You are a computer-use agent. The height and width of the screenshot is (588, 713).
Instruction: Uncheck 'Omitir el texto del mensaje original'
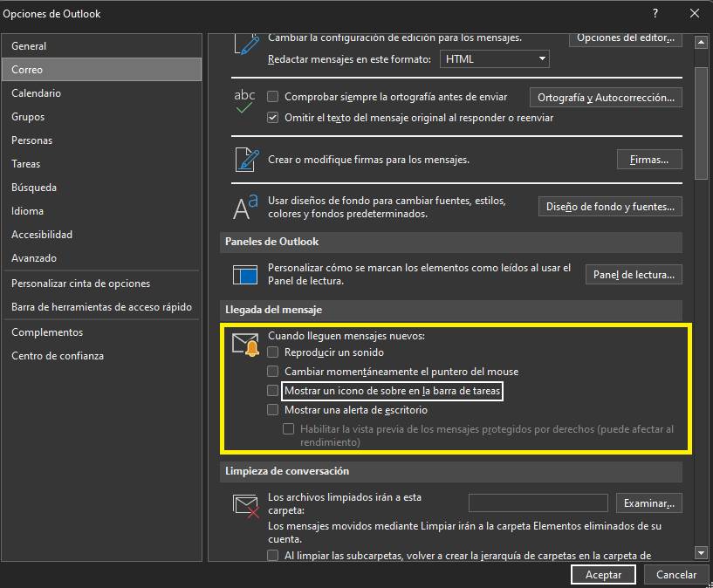tap(272, 118)
